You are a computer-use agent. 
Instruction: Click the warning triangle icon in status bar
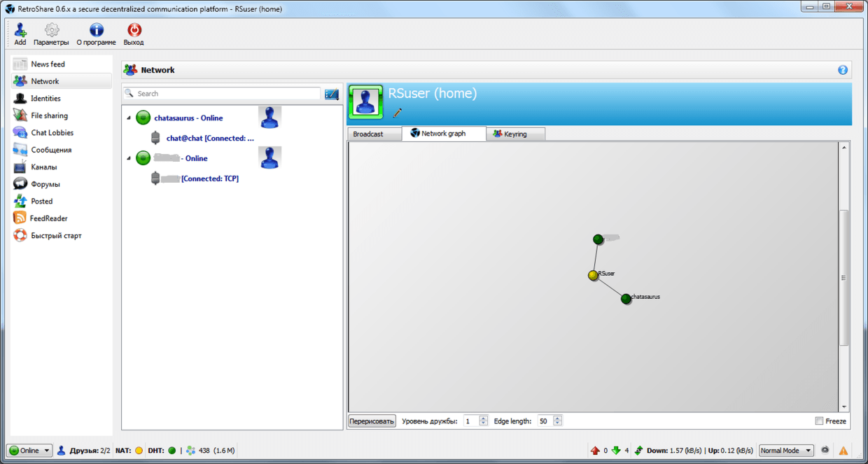pos(843,451)
